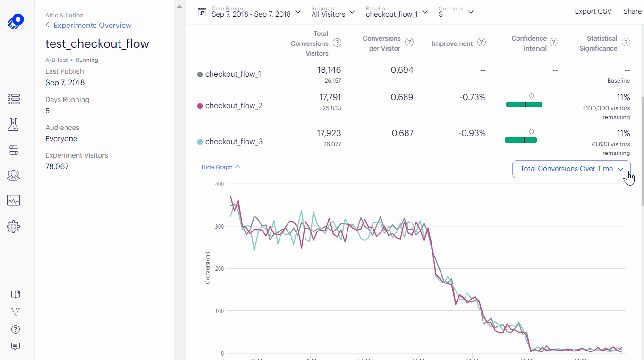Click checkout_flow_3 confidence interval bar

[521, 140]
